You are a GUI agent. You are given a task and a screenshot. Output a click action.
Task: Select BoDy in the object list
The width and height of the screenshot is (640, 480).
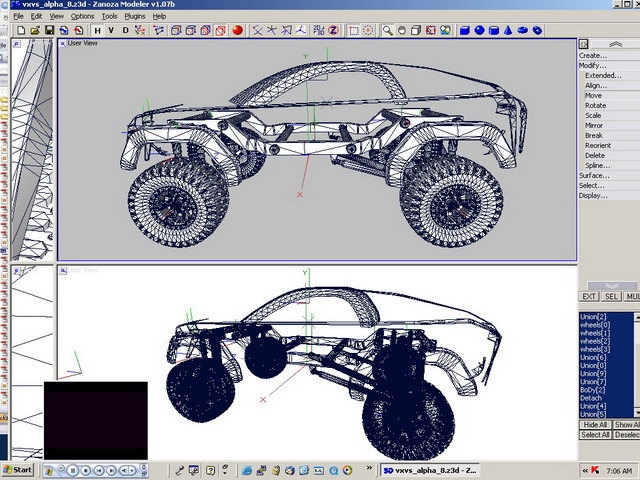coord(591,389)
